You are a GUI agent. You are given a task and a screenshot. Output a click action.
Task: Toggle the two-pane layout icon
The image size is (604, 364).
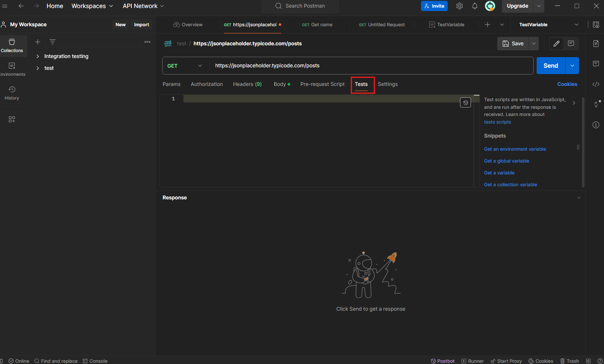(588, 361)
